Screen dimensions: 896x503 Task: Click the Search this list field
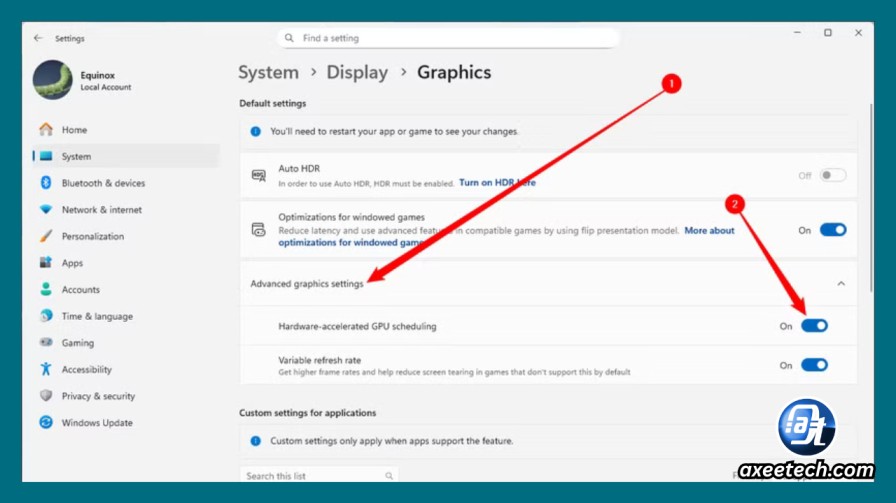point(319,476)
